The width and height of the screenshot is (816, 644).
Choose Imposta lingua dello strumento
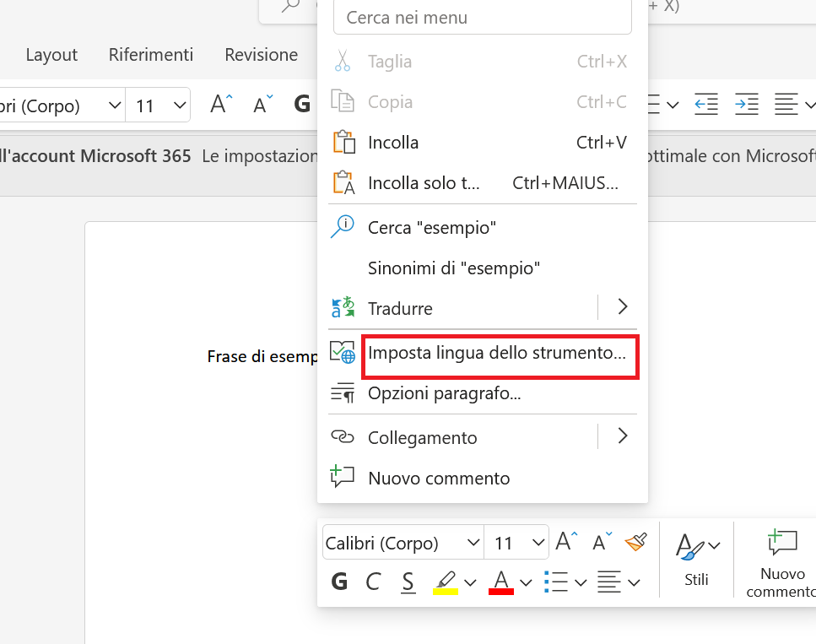[483, 353]
